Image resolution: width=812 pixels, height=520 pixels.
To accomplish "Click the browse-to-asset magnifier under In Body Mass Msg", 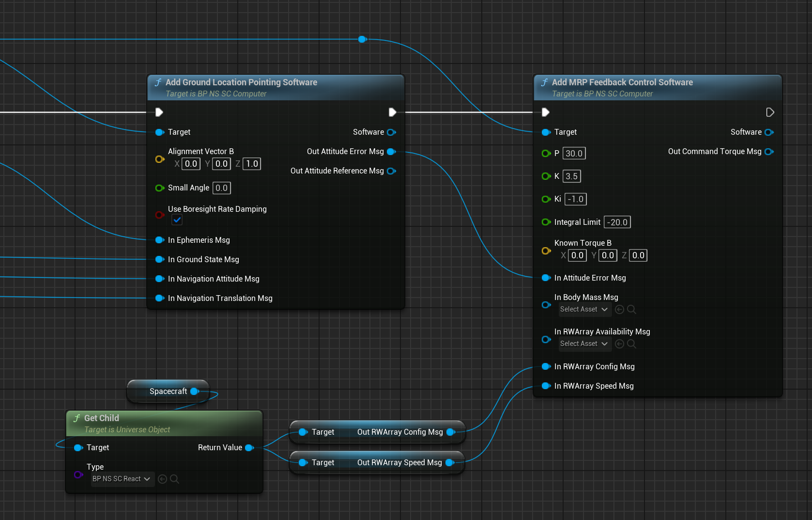I will (x=631, y=309).
